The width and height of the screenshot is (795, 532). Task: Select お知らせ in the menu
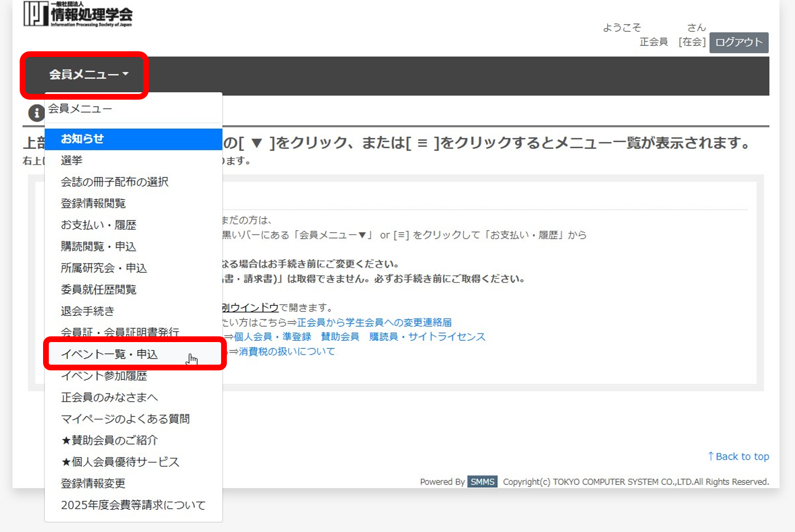click(82, 139)
